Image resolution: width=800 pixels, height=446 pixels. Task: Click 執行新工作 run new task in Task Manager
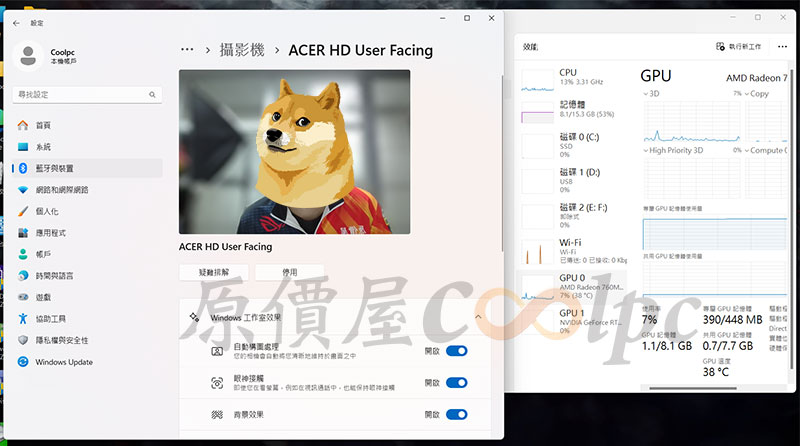pos(738,46)
